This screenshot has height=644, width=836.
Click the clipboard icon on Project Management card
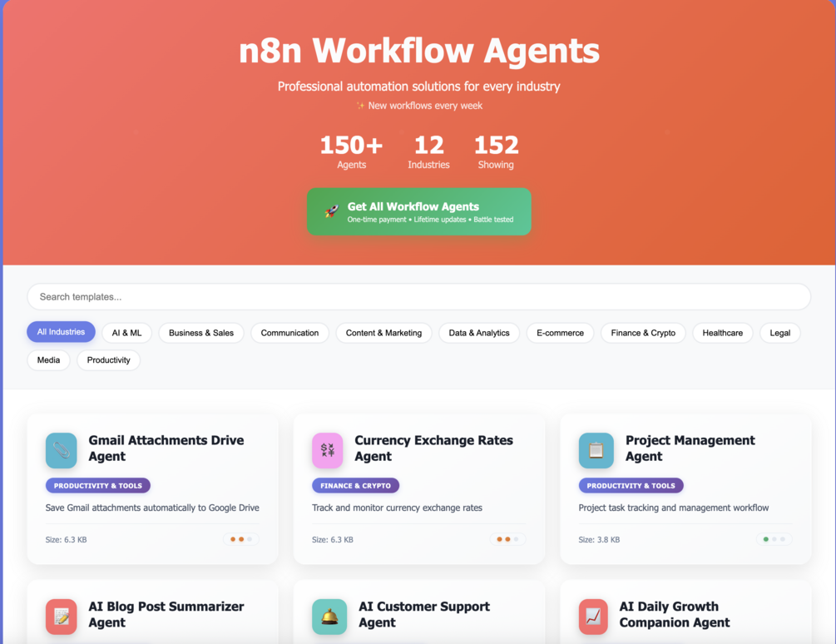pos(596,450)
